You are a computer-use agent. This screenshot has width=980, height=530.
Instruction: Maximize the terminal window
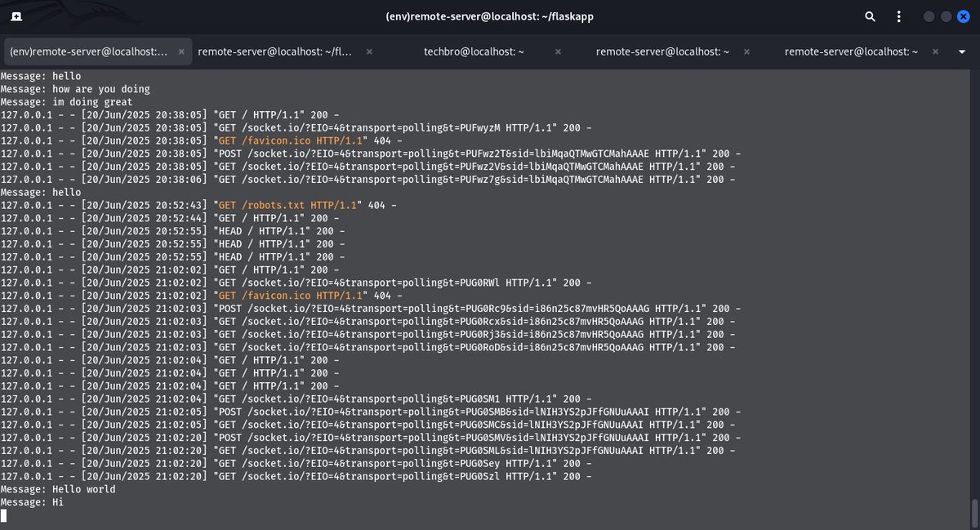coord(947,16)
